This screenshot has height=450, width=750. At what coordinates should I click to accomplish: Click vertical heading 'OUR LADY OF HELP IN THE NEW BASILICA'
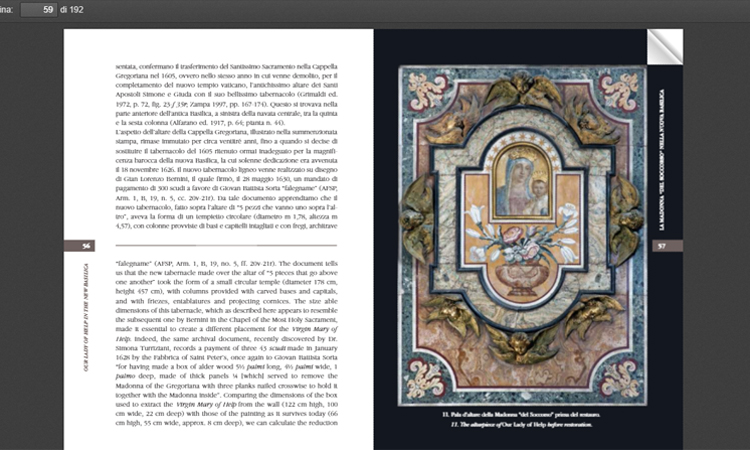[86, 317]
